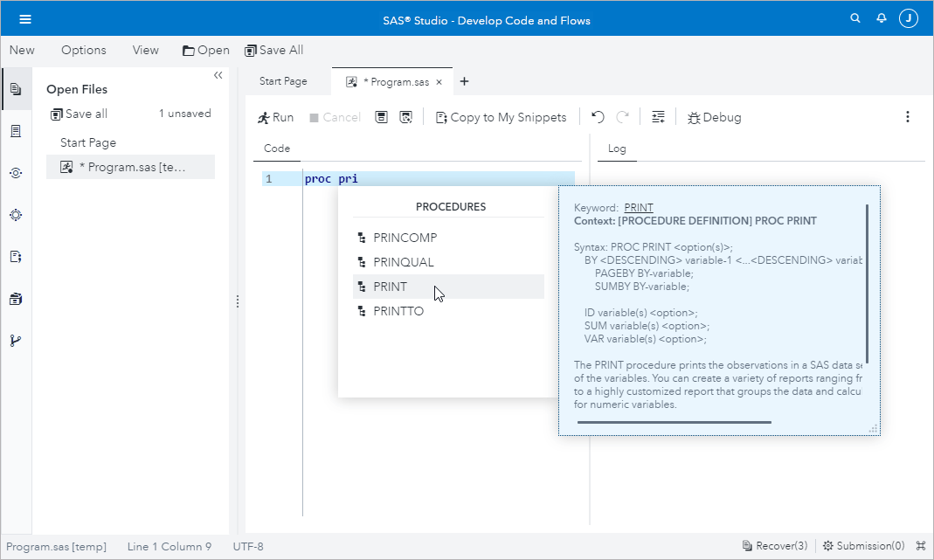
Task: Format the code with indent icon
Action: click(658, 117)
